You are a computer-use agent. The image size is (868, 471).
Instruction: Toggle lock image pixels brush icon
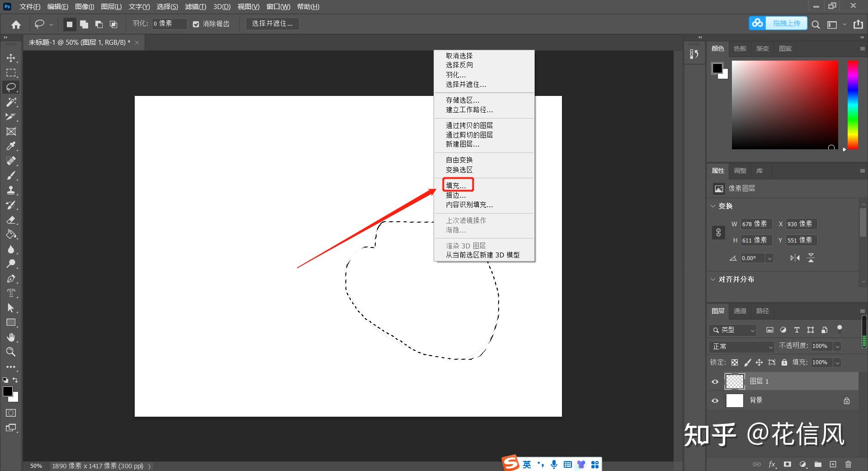pos(747,362)
